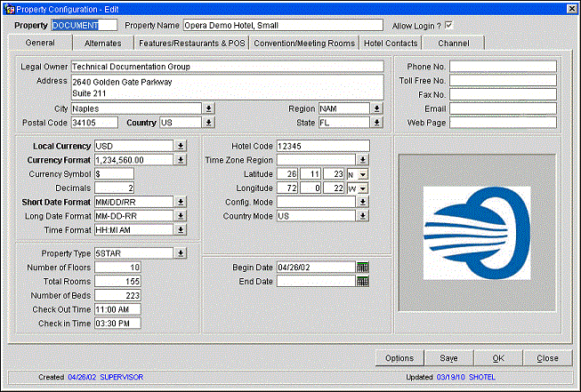
Task: Open the Begin Date calendar picker
Action: tap(362, 267)
